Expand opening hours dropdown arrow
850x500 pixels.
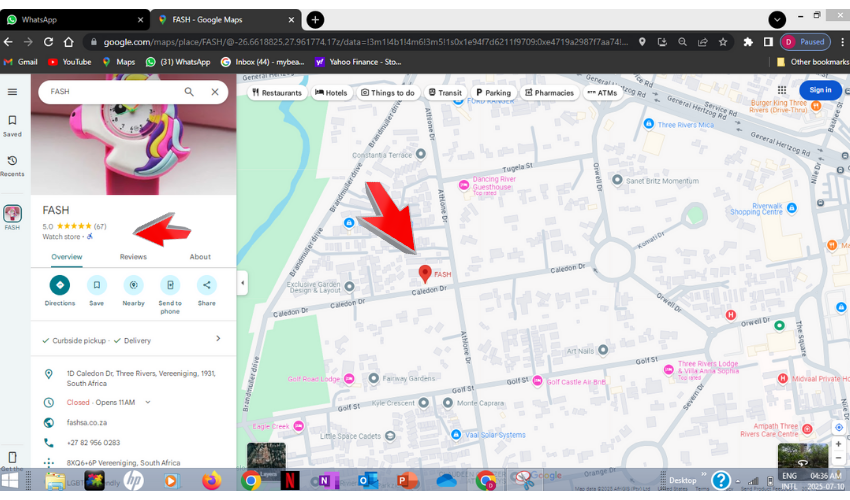[148, 402]
